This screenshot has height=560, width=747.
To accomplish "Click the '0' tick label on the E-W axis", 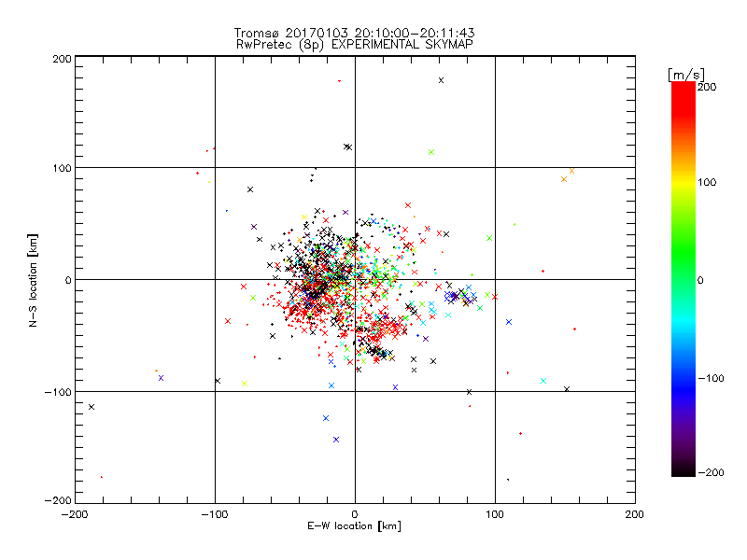I will pyautogui.click(x=355, y=514).
